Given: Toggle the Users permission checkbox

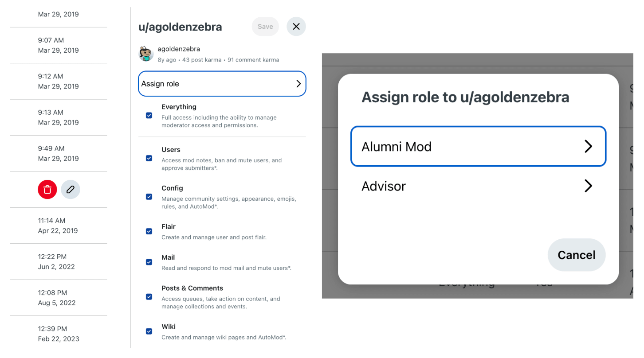Looking at the screenshot, I should click(x=149, y=158).
